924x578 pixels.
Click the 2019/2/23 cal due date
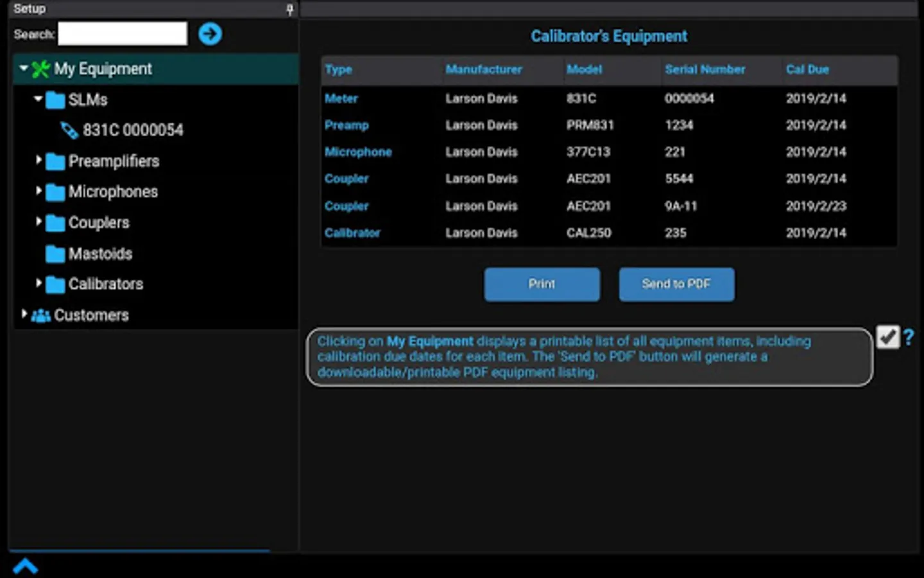click(x=816, y=206)
